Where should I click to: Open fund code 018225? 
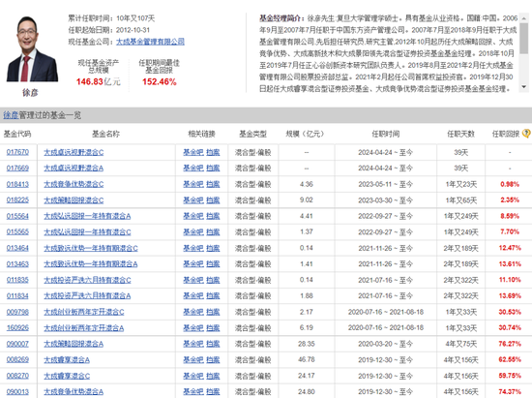tap(17, 200)
